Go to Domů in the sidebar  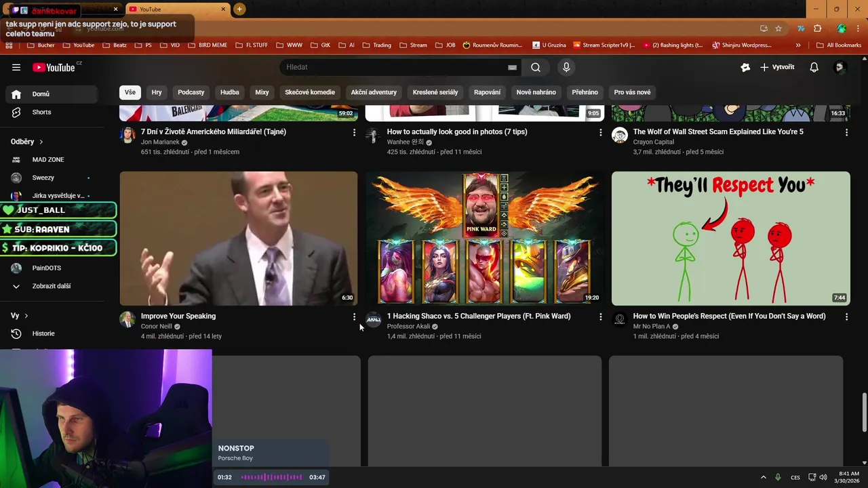pos(52,94)
